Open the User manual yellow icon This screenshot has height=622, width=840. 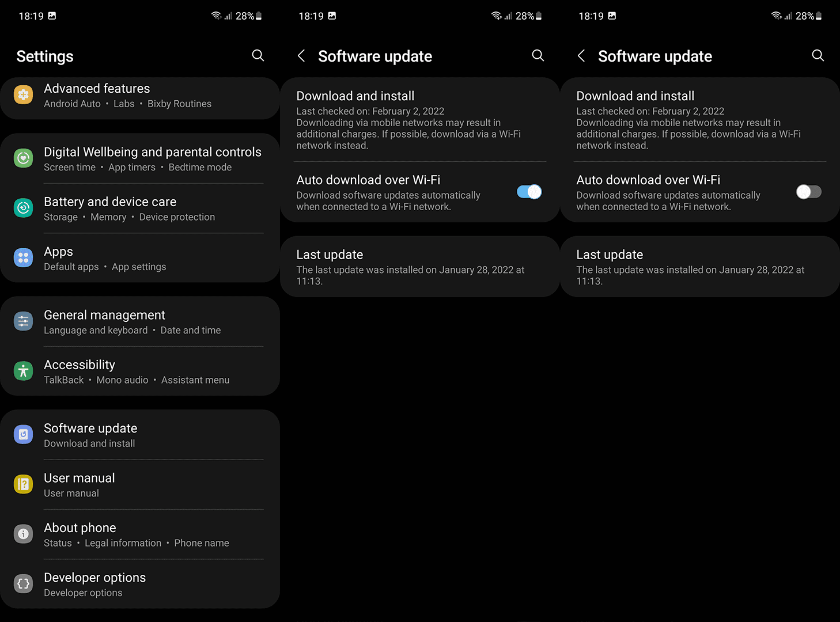24,484
